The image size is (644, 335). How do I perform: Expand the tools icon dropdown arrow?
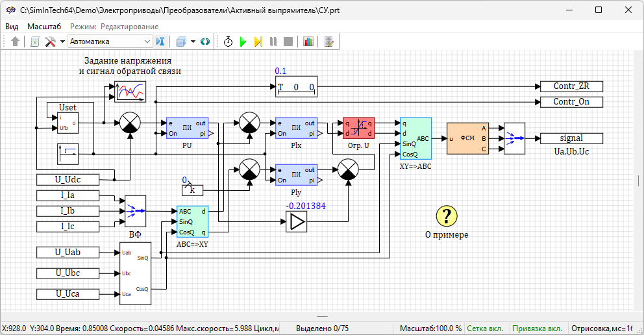tap(62, 42)
